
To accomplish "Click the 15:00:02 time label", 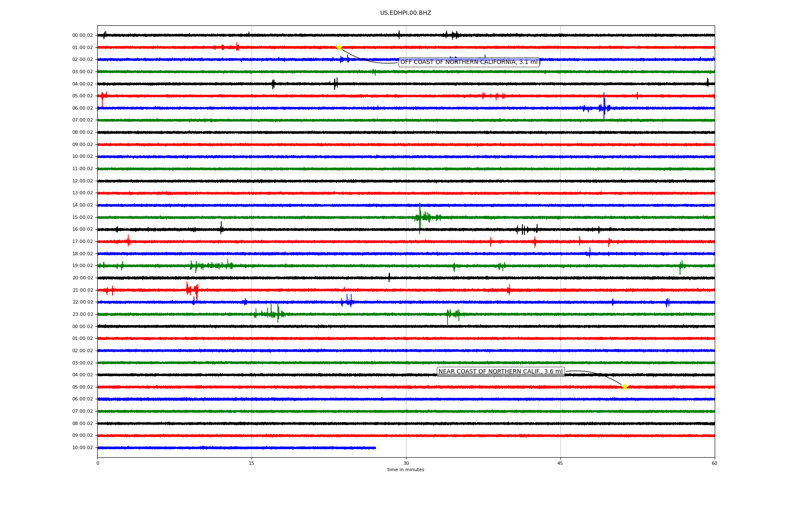I will pyautogui.click(x=82, y=218).
